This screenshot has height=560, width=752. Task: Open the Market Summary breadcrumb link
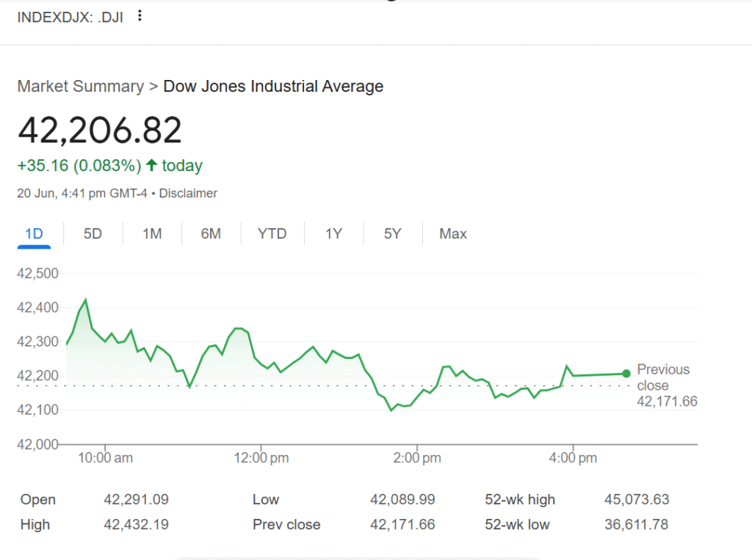81,87
